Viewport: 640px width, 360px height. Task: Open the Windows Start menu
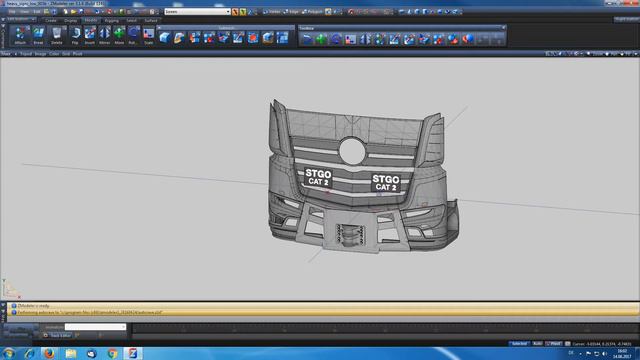point(9,353)
